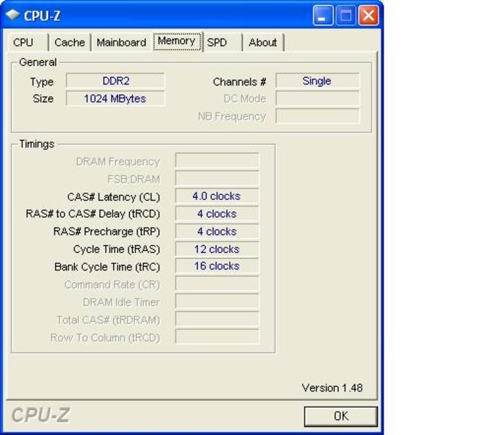Click the Channels # label
Screen dimensions: 504x435
[x=239, y=82]
